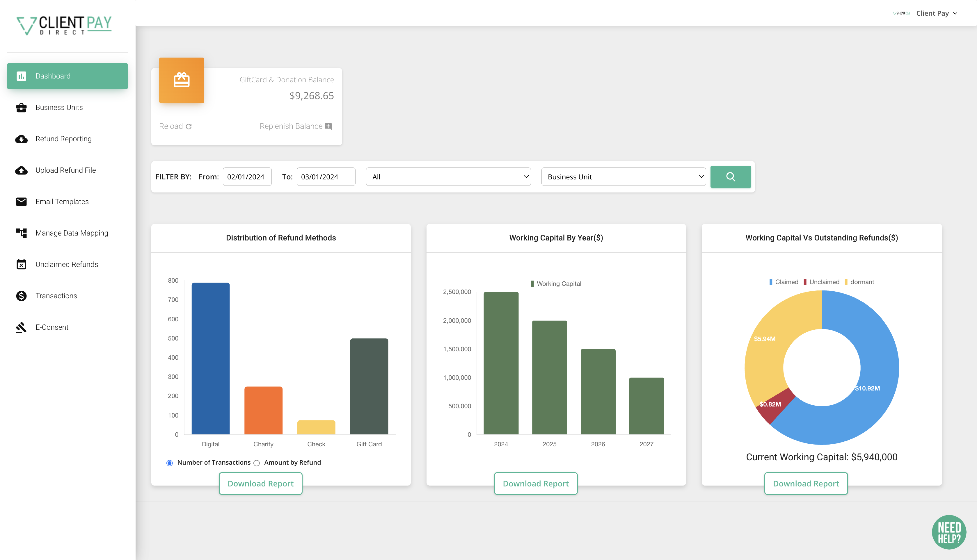Viewport: 977px width, 560px height.
Task: Click the Business Units briefcase icon
Action: tap(22, 108)
